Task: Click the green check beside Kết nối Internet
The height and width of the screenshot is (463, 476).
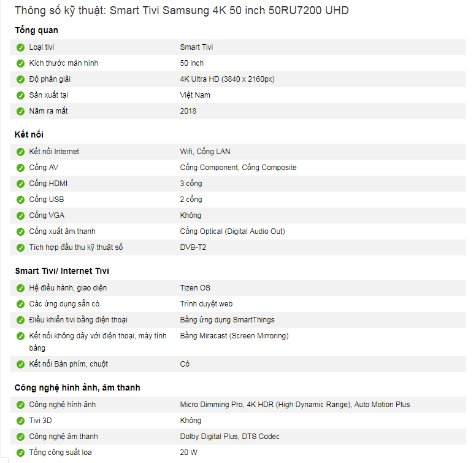Action: point(21,152)
